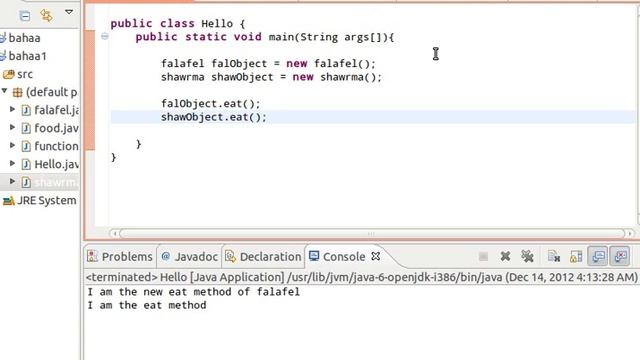Screen dimensions: 640x360
Task: Click the greyed Terminate button
Action: (483, 256)
